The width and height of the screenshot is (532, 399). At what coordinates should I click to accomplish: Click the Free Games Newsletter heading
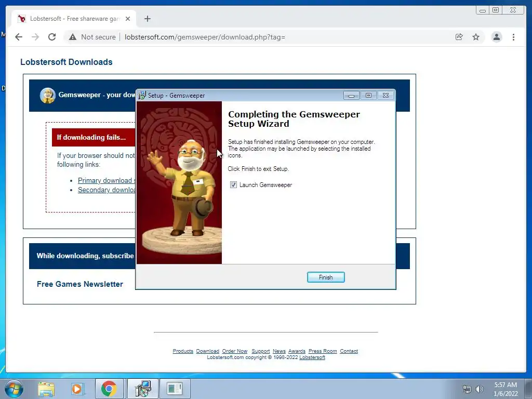79,284
